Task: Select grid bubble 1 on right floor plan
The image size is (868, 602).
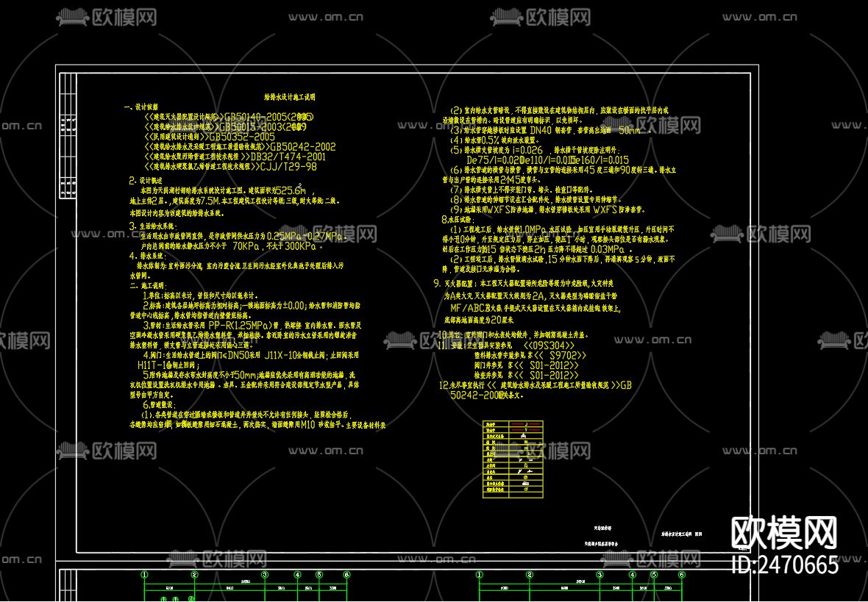Action: coord(480,575)
